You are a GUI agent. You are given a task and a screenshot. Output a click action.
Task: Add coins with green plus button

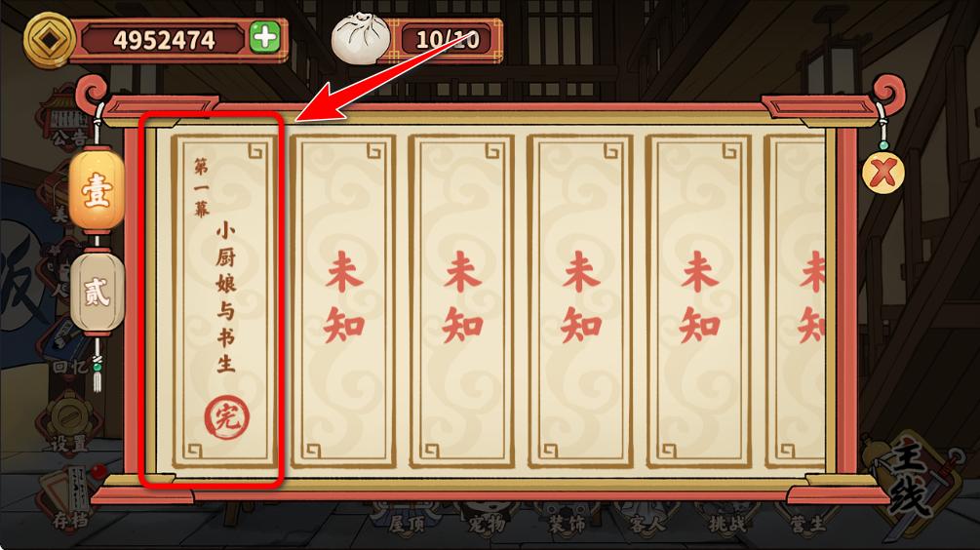pos(265,38)
